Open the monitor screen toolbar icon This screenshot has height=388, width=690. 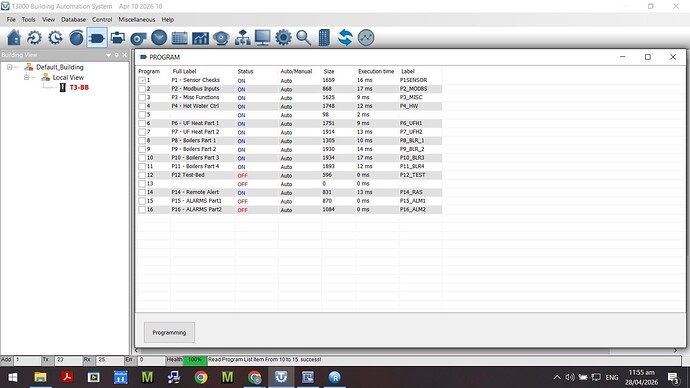pos(263,38)
